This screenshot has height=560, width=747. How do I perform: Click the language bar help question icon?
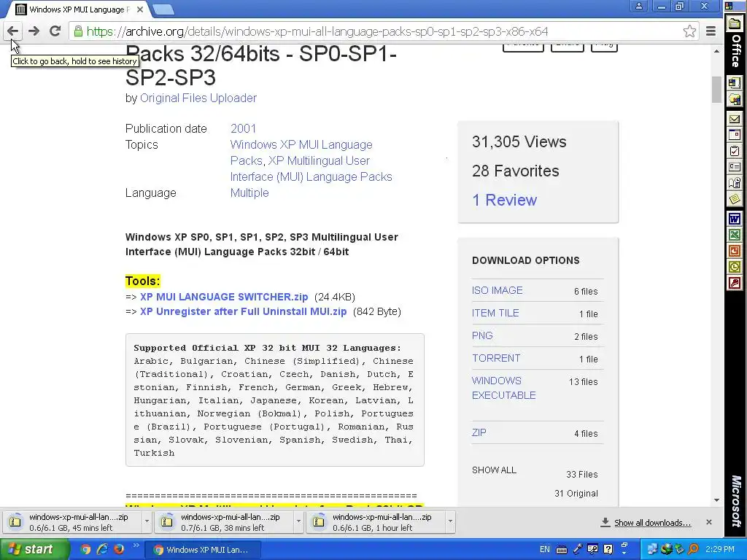click(x=608, y=549)
